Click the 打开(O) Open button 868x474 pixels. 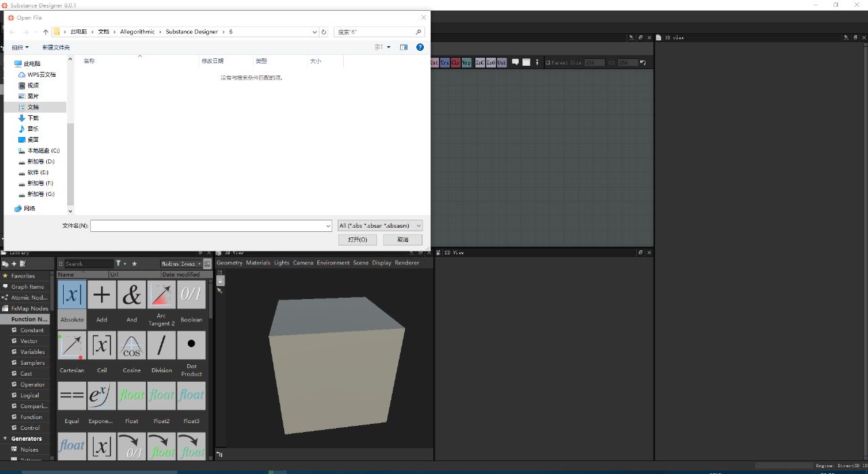[x=357, y=240]
